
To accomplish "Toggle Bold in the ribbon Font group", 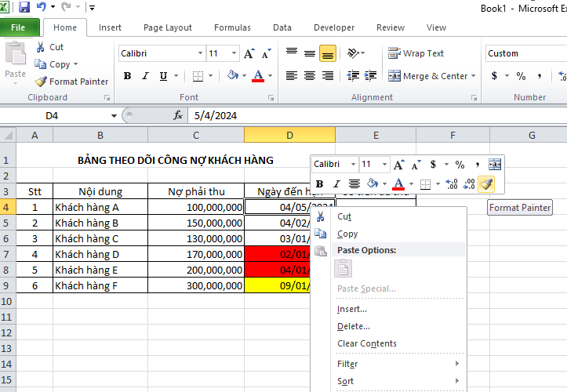I will tap(127, 76).
